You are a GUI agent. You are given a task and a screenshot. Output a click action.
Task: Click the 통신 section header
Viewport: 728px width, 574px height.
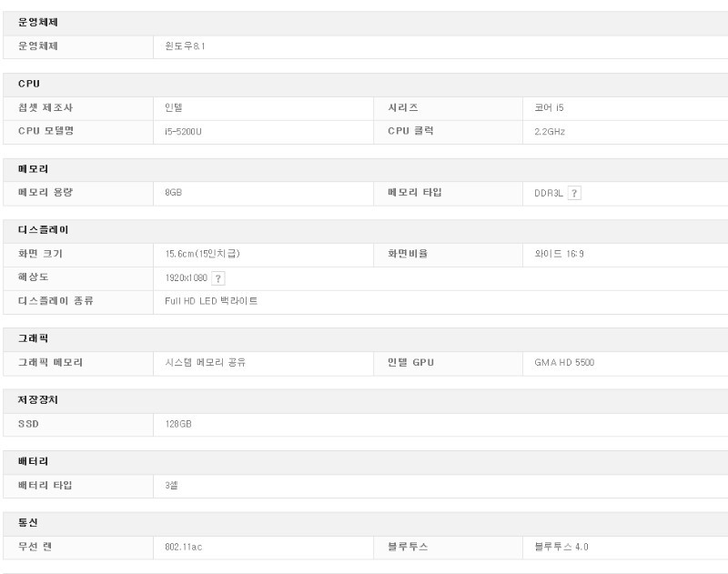pos(27,523)
